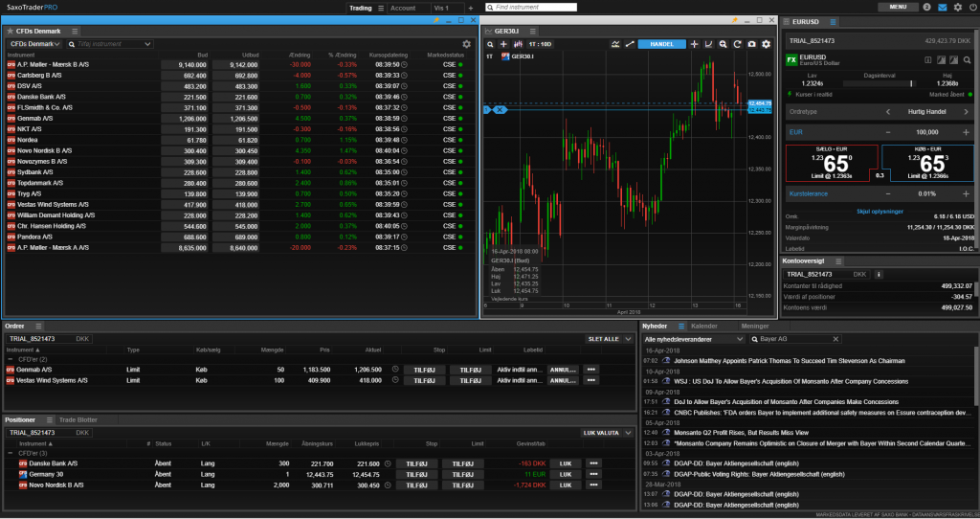980x519 pixels.
Task: Switch Ordretype to previous with left chevron
Action: point(887,112)
